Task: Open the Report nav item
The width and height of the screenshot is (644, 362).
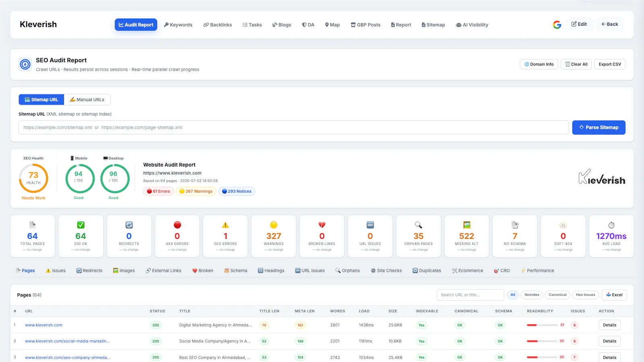Action: click(x=401, y=25)
